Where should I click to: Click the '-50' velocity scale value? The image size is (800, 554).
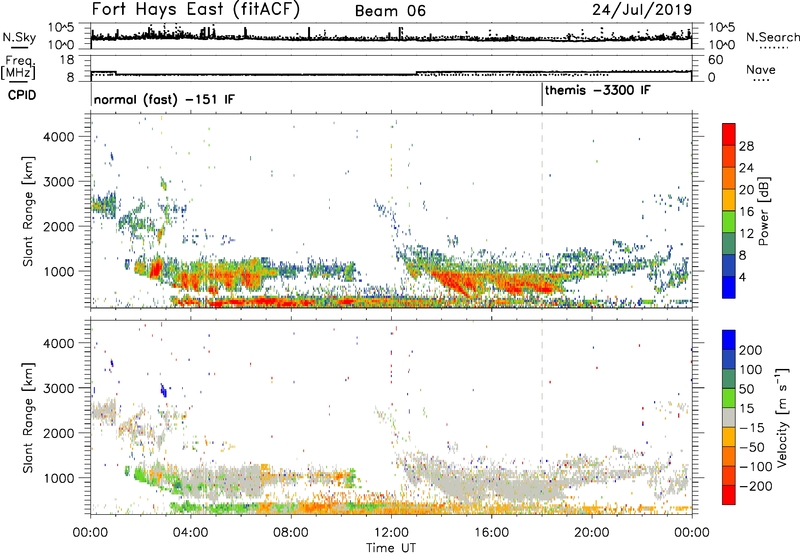coord(752,447)
